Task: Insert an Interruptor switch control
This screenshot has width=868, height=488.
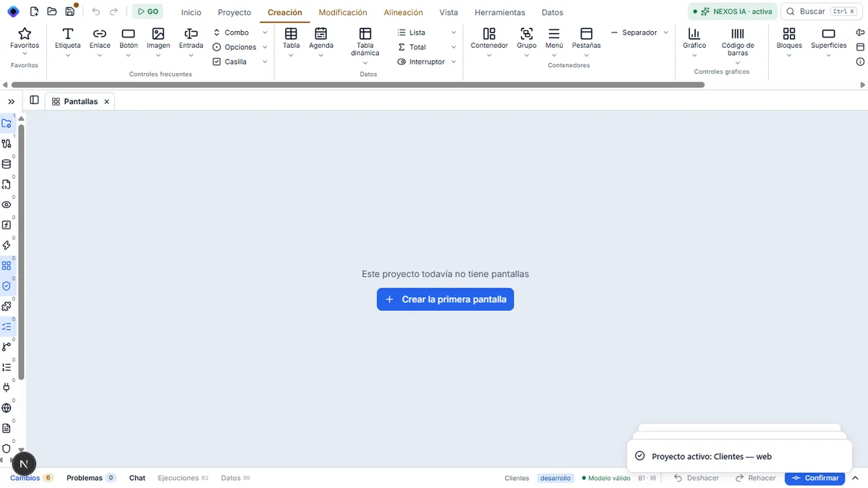Action: point(421,61)
